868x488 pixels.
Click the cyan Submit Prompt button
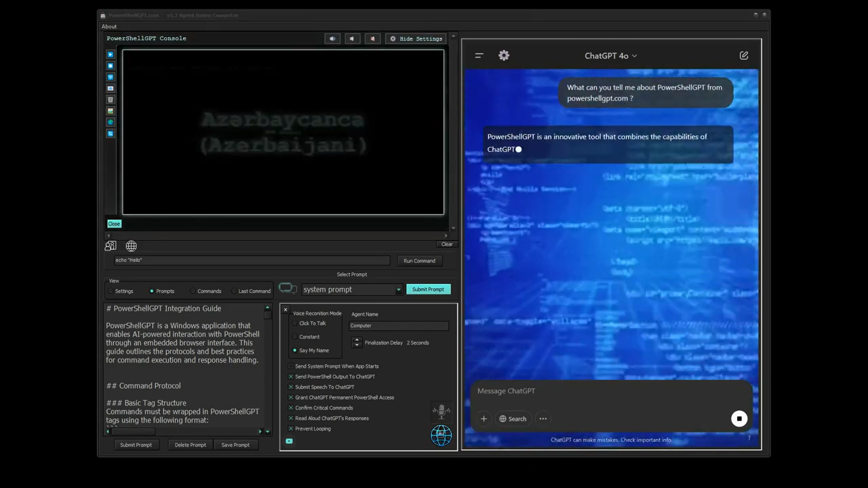[428, 289]
